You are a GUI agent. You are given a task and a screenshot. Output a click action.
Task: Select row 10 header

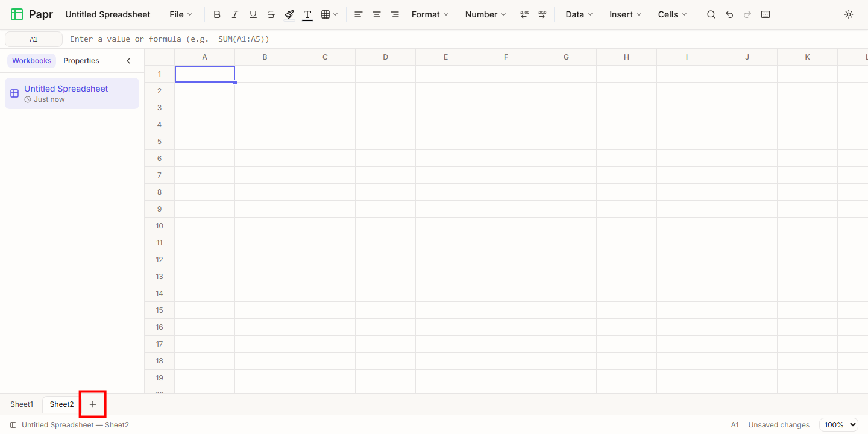(x=160, y=226)
